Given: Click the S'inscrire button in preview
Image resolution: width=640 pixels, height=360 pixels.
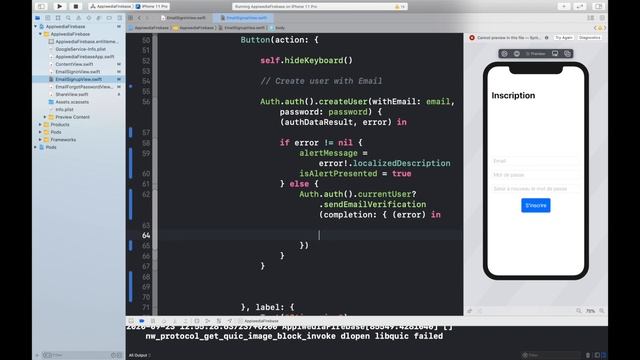Looking at the screenshot, I should 536,205.
